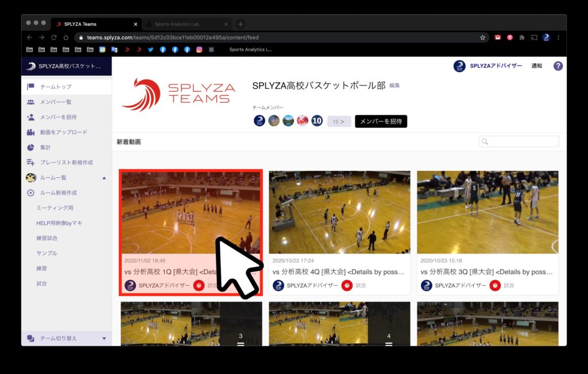This screenshot has width=588, height=374.
Task: Open the vs 分析高校 1Q video thumbnail
Action: (x=191, y=213)
